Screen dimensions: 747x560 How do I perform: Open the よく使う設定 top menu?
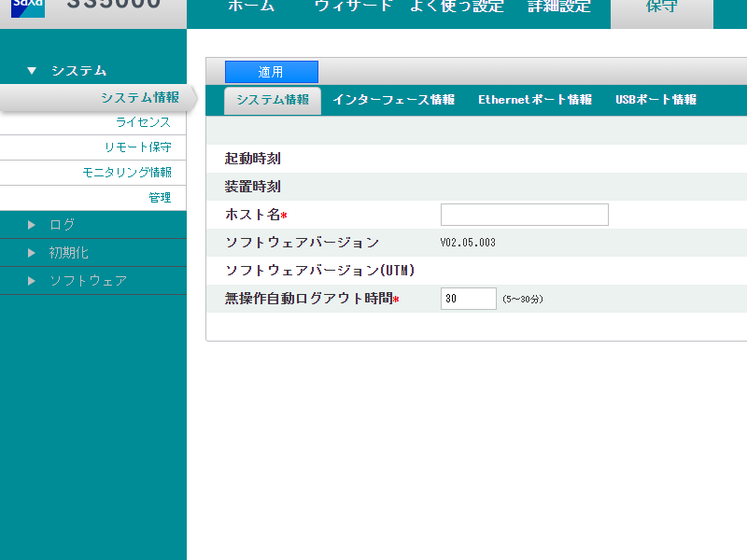(457, 7)
